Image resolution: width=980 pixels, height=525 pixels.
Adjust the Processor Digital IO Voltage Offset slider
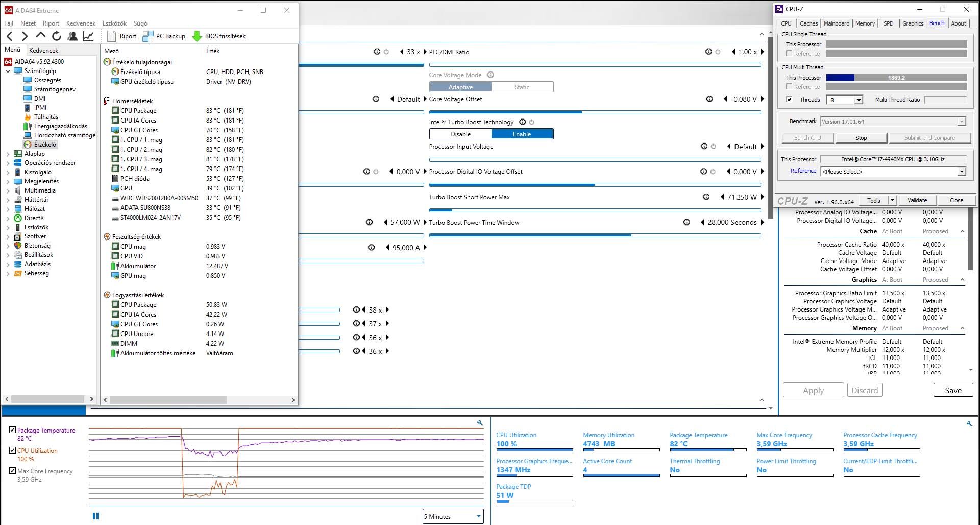click(595, 185)
